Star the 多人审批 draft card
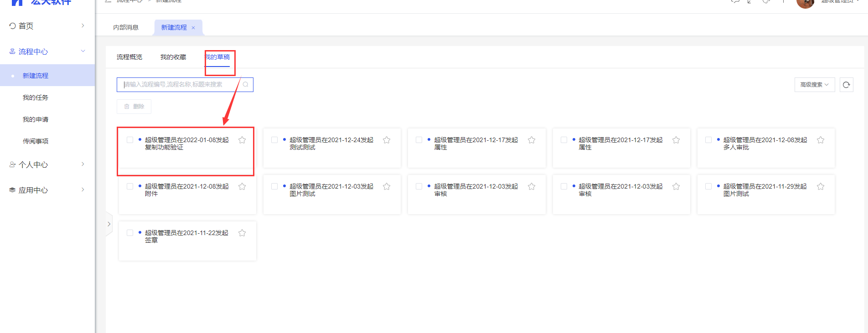The image size is (868, 333). (821, 140)
